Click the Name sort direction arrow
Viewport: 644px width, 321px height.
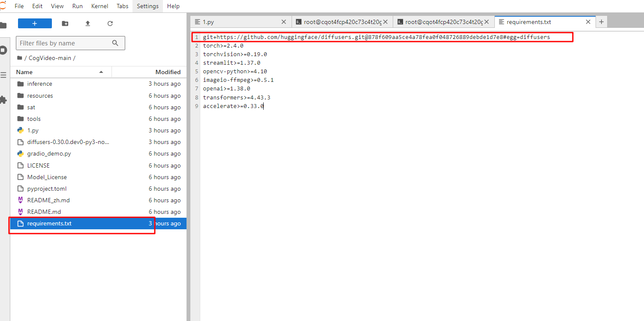101,72
